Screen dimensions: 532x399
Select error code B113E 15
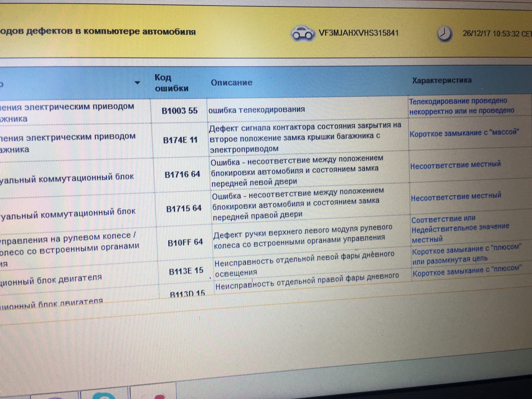[186, 271]
